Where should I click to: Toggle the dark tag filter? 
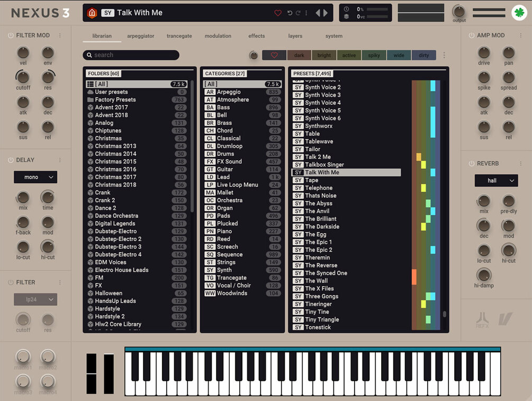click(299, 55)
